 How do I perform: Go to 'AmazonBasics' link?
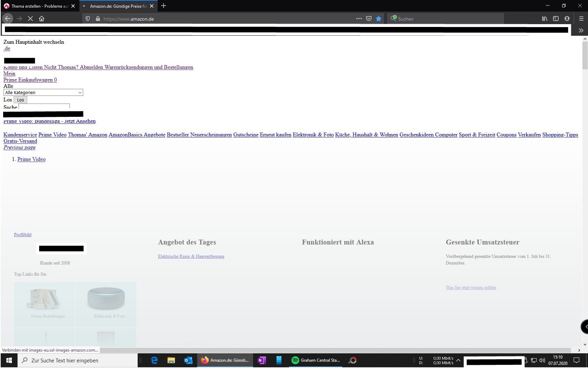click(126, 135)
